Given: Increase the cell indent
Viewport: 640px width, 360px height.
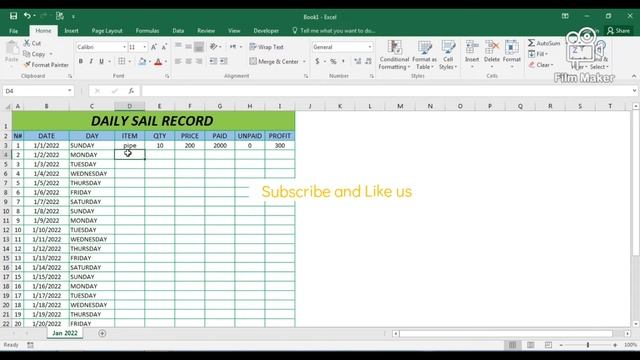Looking at the screenshot, I should tap(224, 61).
